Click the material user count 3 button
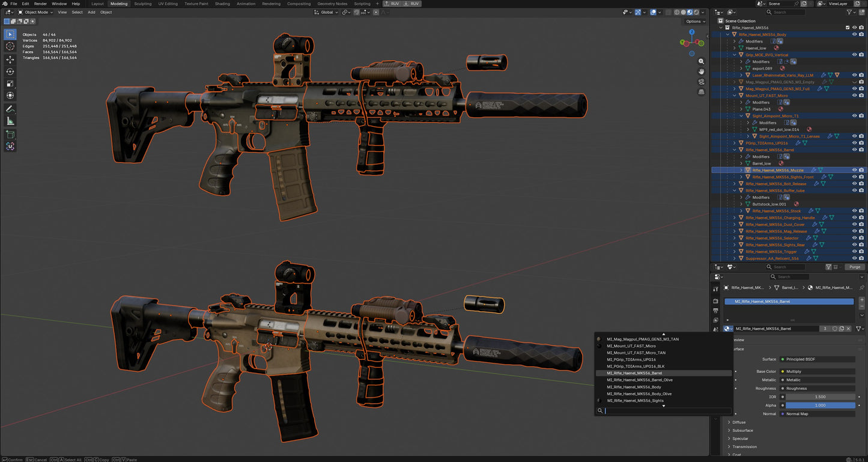868x462 pixels. tap(825, 329)
